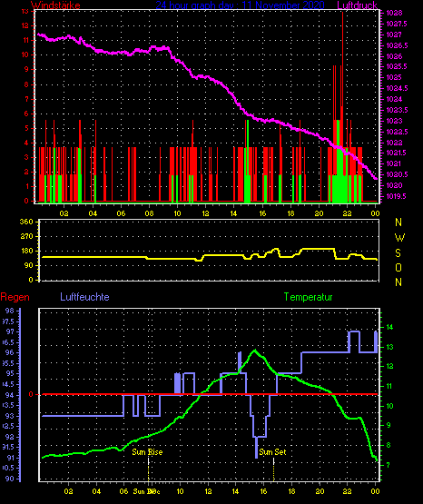The width and height of the screenshot is (423, 504).
Task: Click the green temperature curve peak
Action: pyautogui.click(x=255, y=350)
